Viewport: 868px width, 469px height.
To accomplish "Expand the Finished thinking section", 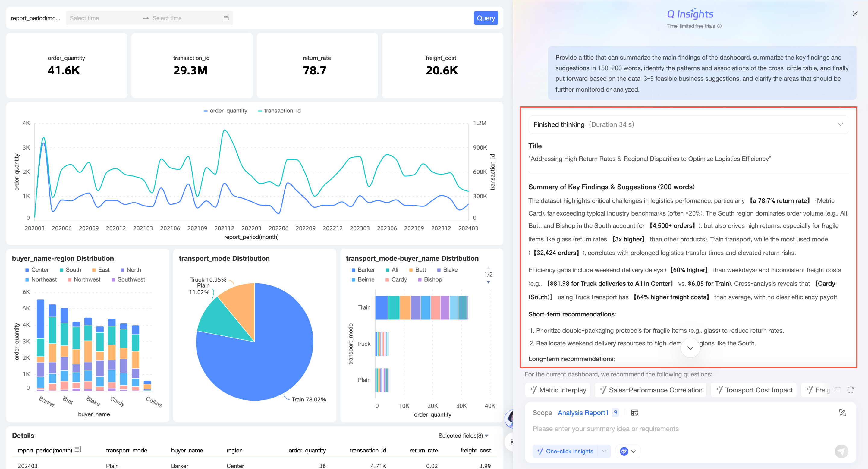I will click(840, 124).
